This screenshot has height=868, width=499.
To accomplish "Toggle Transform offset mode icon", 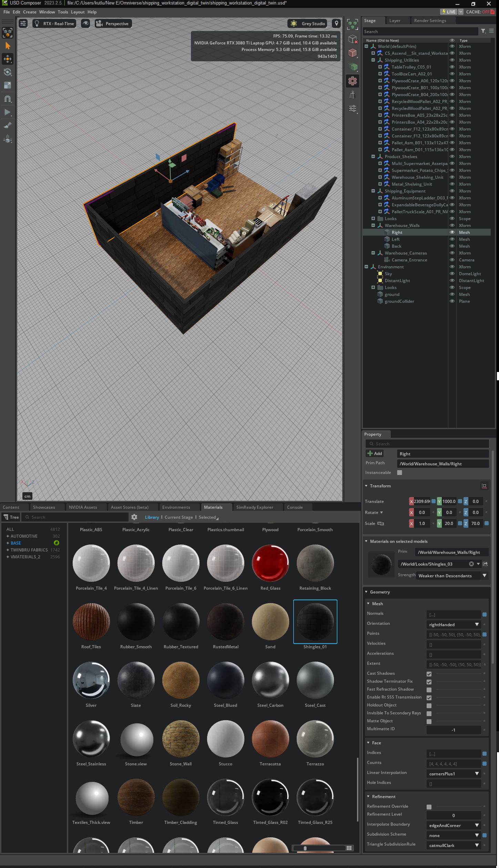I will (484, 486).
